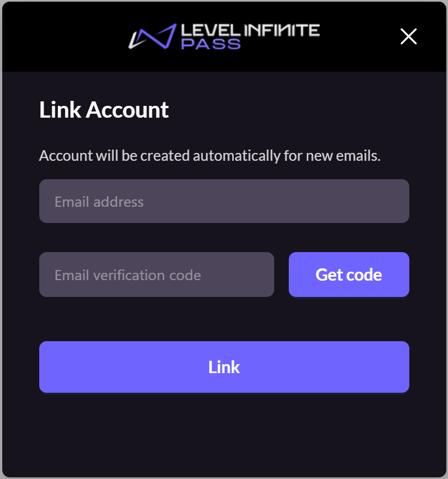This screenshot has height=479, width=448.
Task: Click the Level Infinite Pass logo emblem
Action: [x=153, y=36]
